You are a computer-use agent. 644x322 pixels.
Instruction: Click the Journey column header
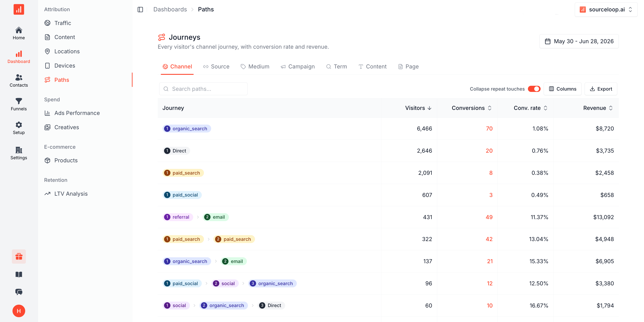173,108
